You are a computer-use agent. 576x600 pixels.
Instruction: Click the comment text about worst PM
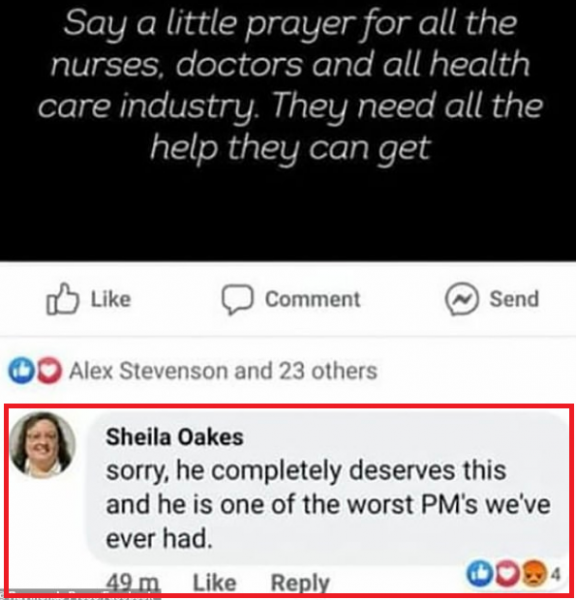(328, 504)
